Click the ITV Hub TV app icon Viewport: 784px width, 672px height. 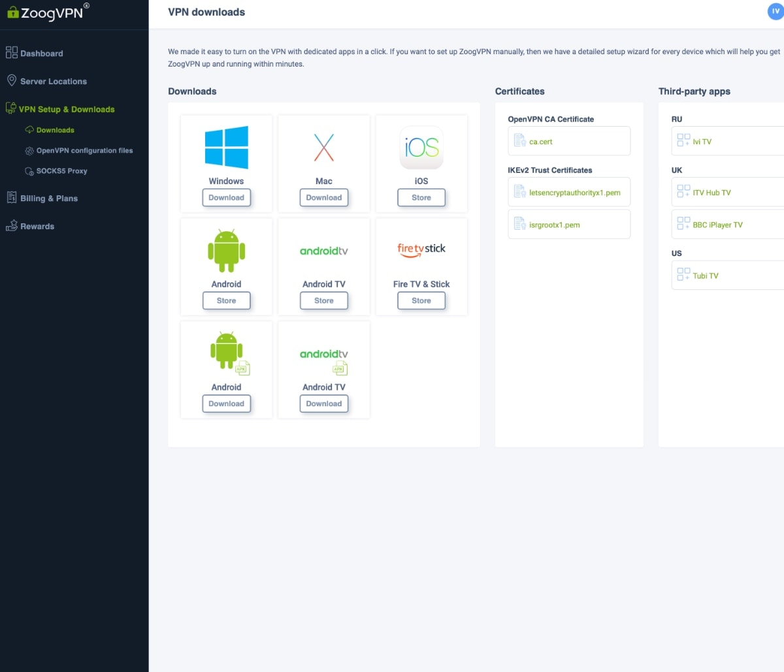click(x=683, y=191)
